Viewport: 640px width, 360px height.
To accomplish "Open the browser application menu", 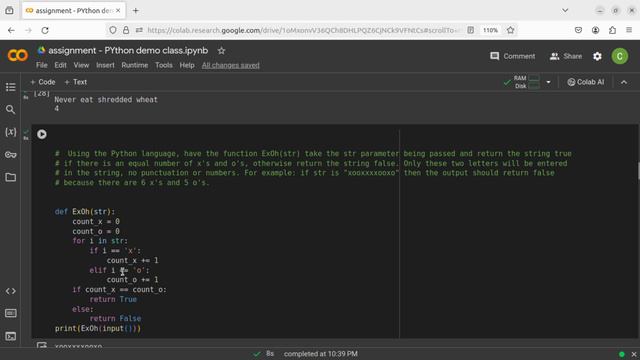I will click(629, 30).
